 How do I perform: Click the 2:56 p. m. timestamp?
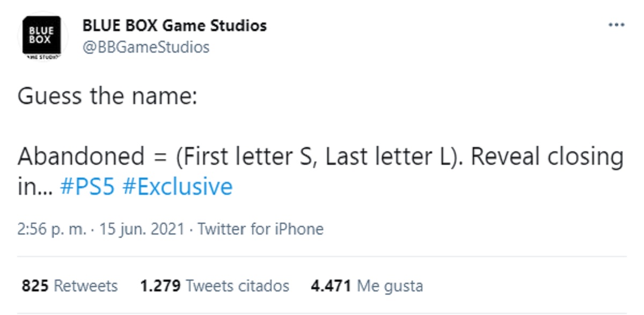[x=52, y=230]
